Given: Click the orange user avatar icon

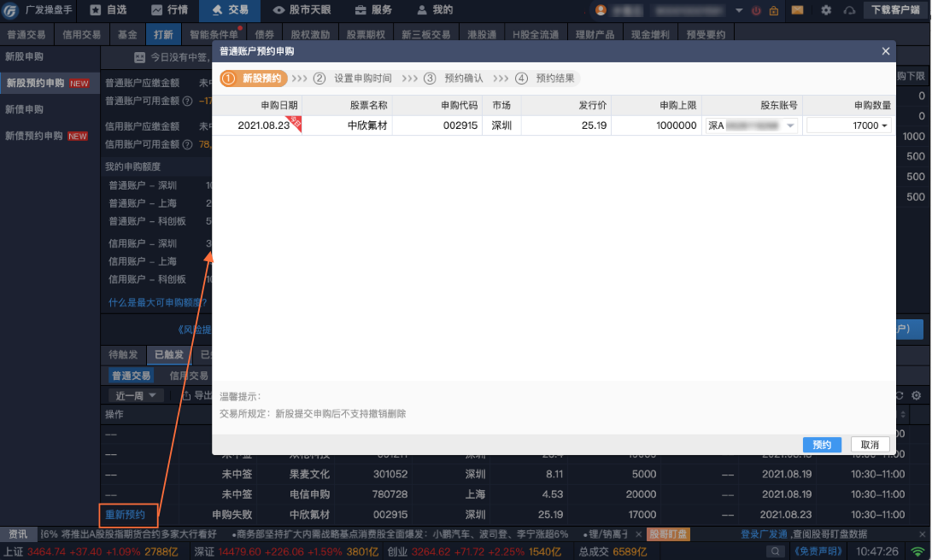Looking at the screenshot, I should click(601, 10).
